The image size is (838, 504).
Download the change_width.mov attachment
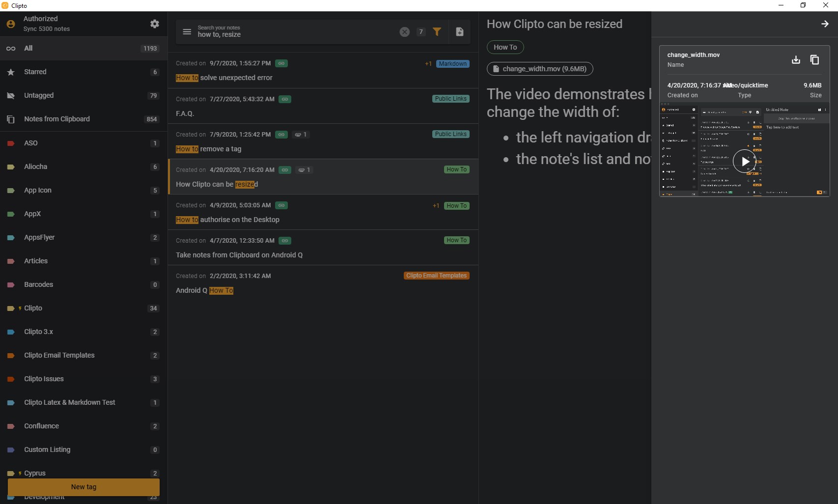[796, 60]
